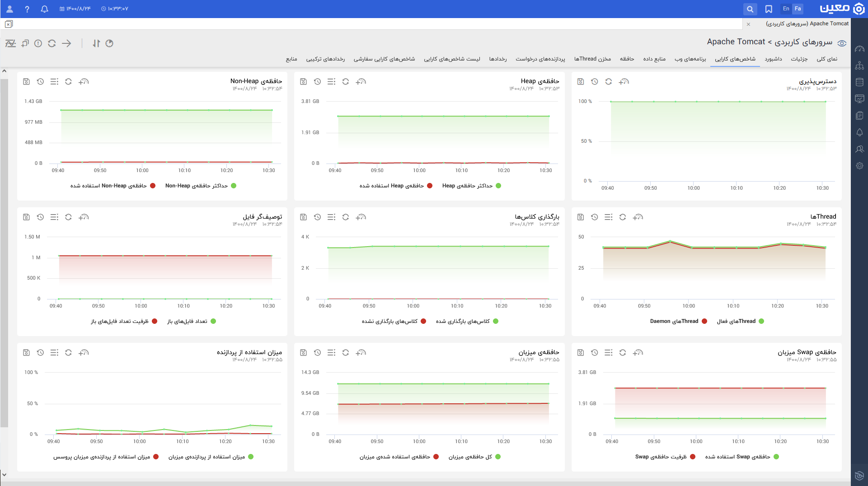Open list menu of Non-Heap memory chart
The image size is (868, 486).
coord(54,82)
